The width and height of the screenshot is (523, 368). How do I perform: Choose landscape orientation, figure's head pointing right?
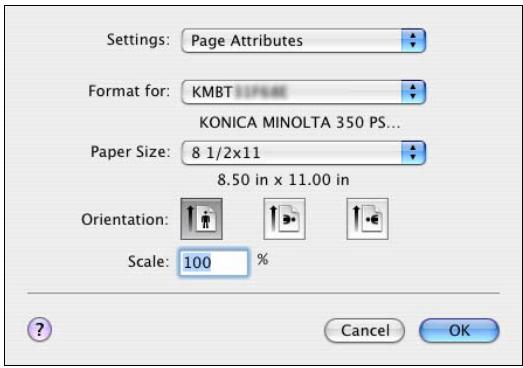coord(284,219)
